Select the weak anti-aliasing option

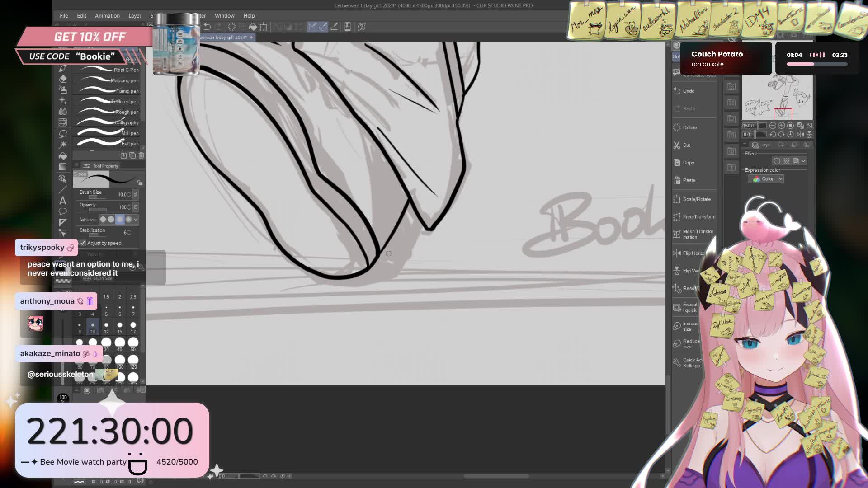click(111, 219)
